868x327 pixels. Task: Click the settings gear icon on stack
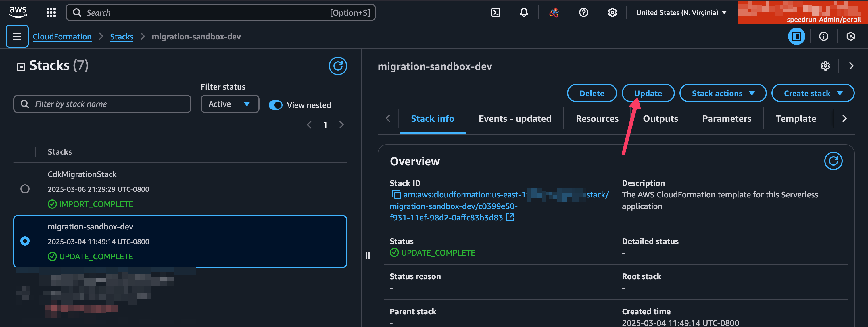(825, 66)
